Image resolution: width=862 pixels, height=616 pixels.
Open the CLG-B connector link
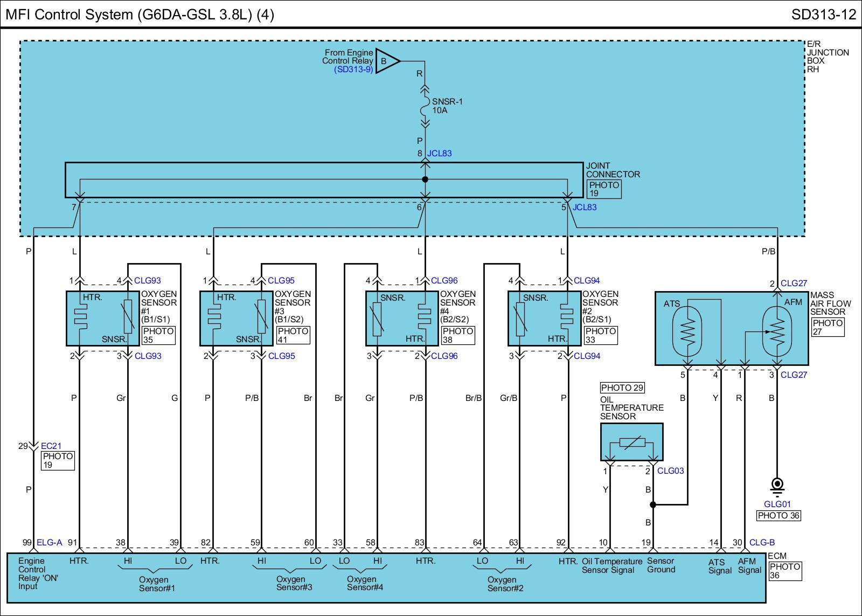[762, 543]
